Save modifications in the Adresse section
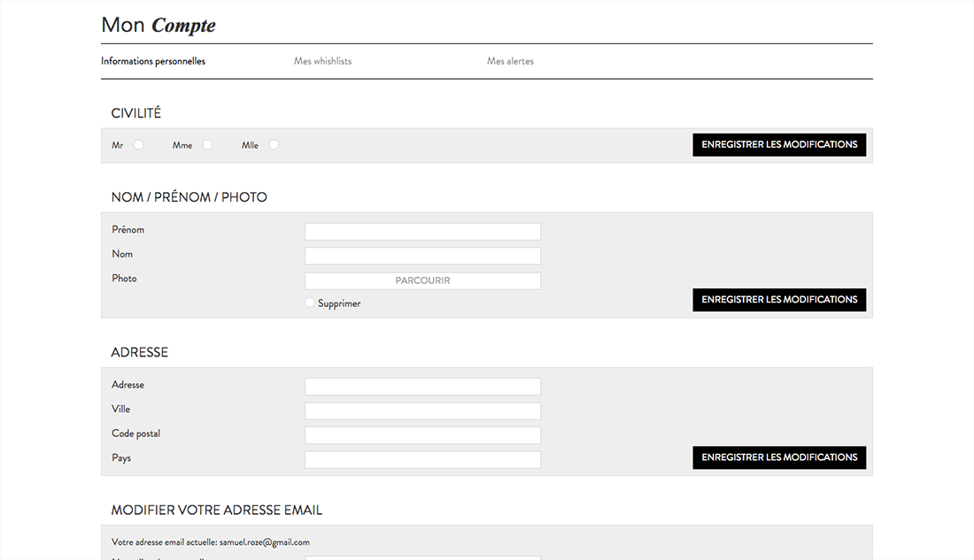Screen dimensions: 974x560 [x=779, y=457]
